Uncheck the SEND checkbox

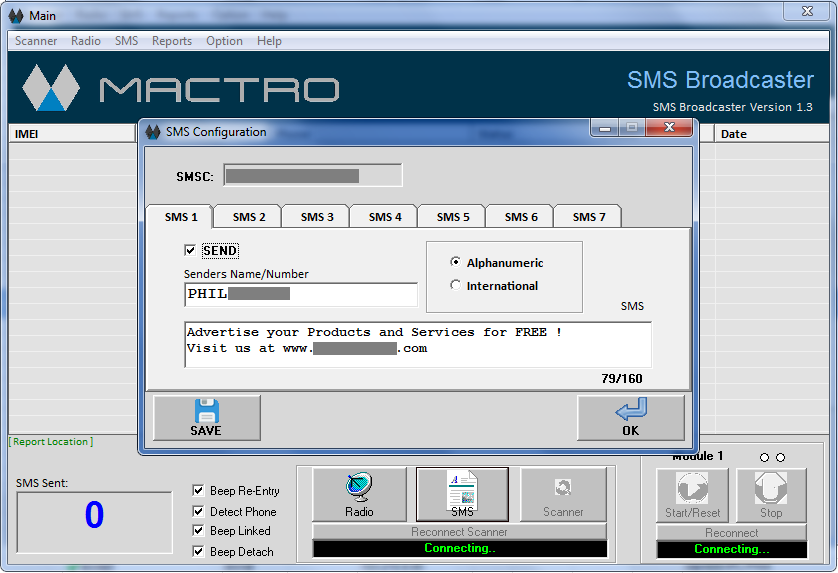[191, 251]
